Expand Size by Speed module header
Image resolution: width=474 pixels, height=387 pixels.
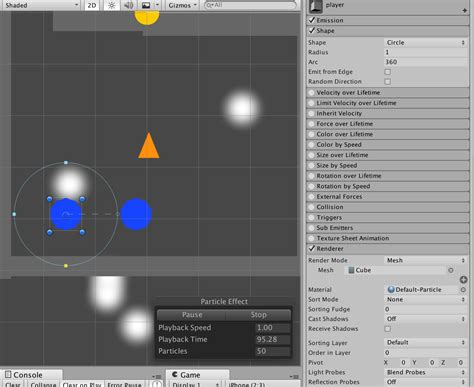point(388,165)
